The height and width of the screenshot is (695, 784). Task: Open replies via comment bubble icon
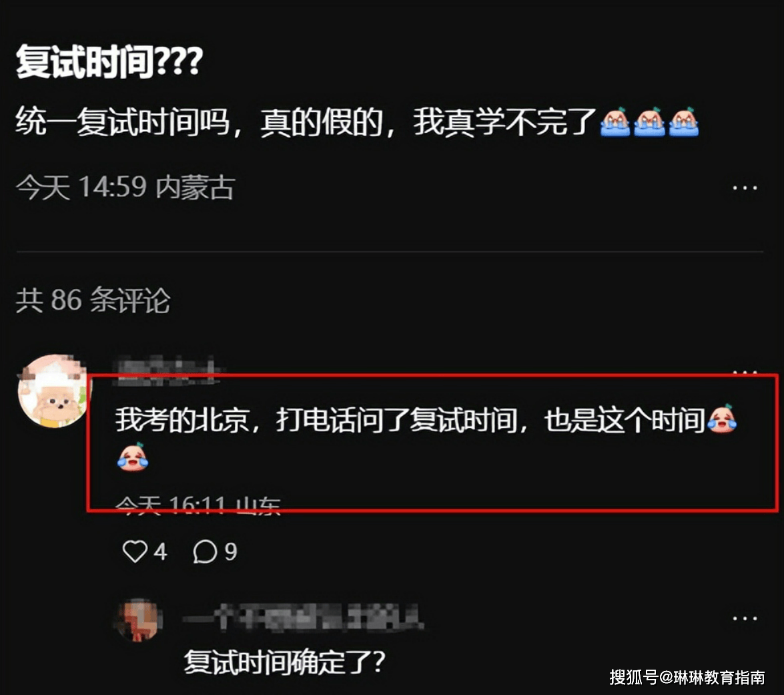click(x=205, y=552)
